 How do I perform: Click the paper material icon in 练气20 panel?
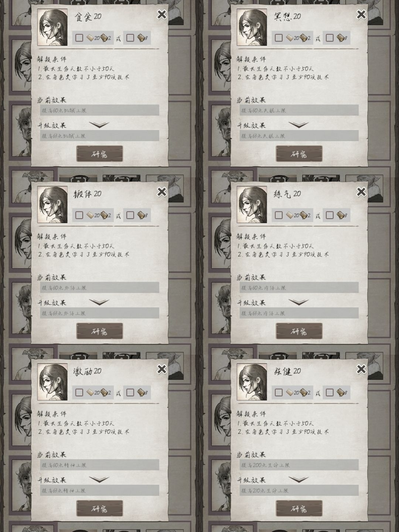click(290, 215)
